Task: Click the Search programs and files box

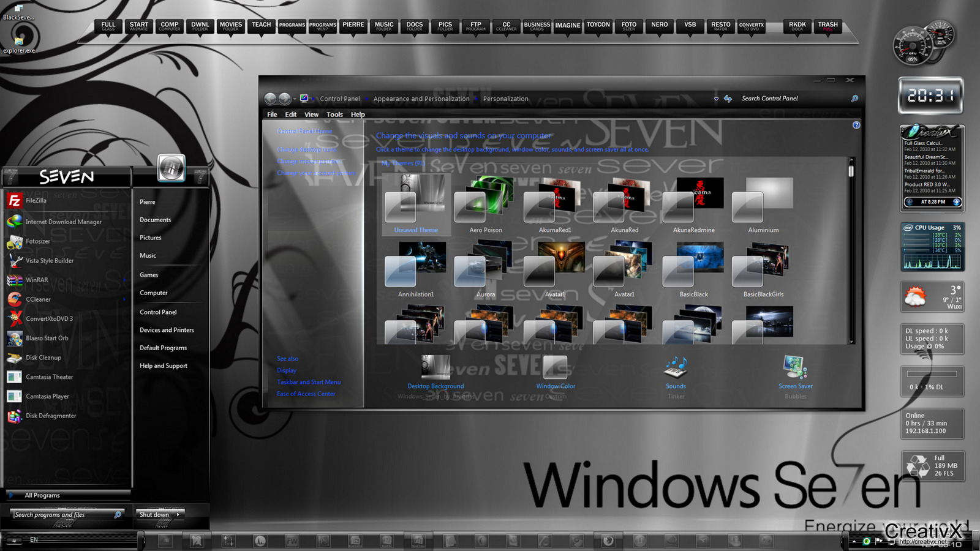Action: pyautogui.click(x=67, y=515)
